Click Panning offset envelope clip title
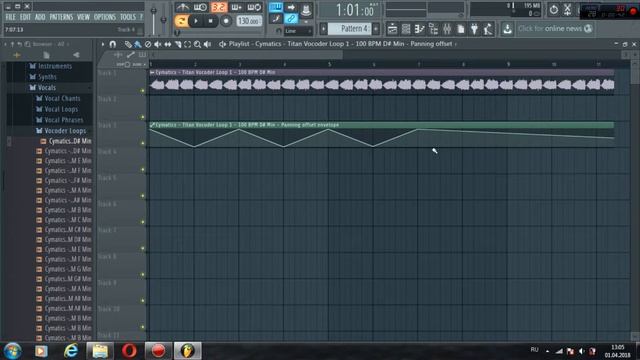 pos(247,125)
